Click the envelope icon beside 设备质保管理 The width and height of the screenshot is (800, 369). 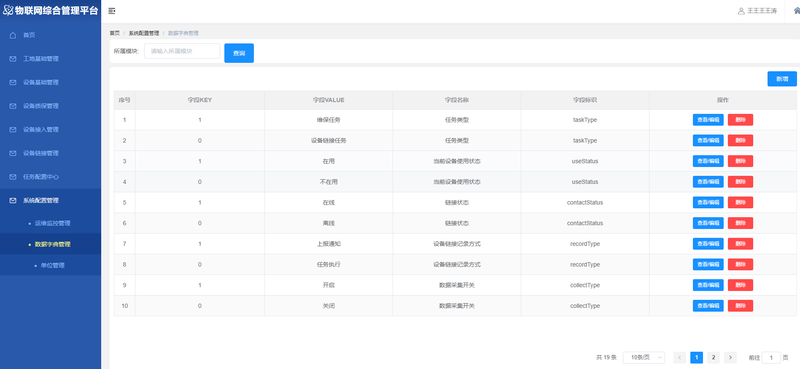(13, 106)
